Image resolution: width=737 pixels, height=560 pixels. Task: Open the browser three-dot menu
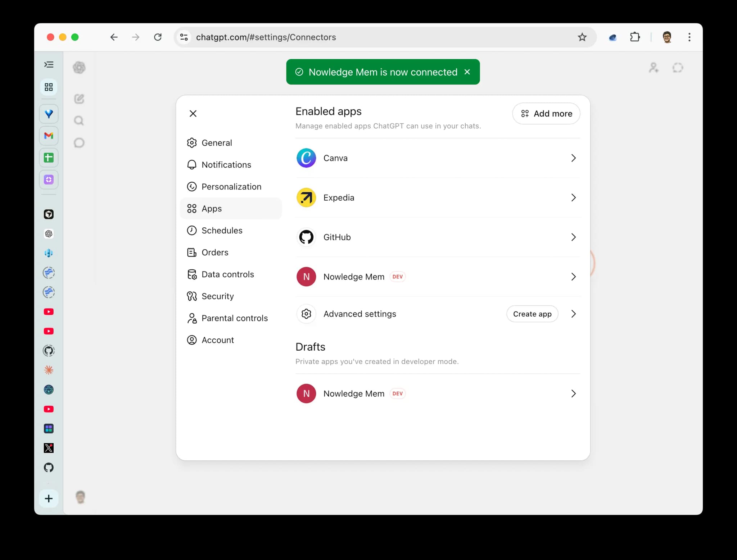click(x=689, y=37)
